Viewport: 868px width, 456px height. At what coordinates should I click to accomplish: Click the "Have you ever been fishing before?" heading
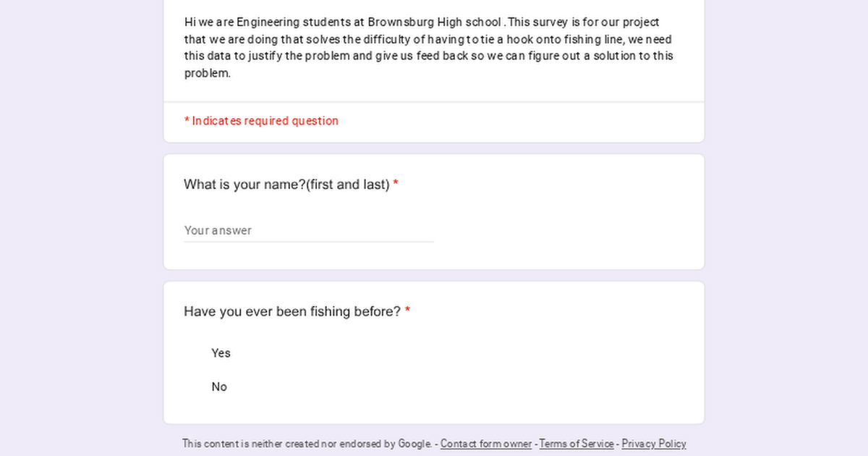(x=292, y=312)
